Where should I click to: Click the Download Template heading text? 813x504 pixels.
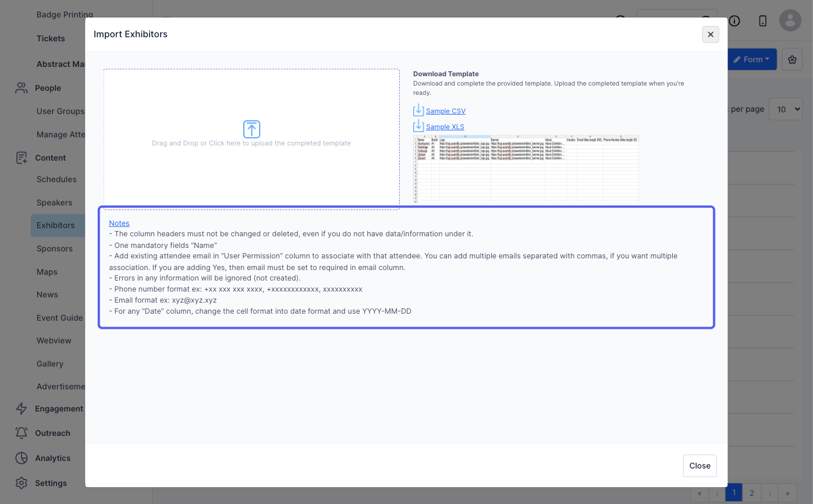[x=446, y=74]
